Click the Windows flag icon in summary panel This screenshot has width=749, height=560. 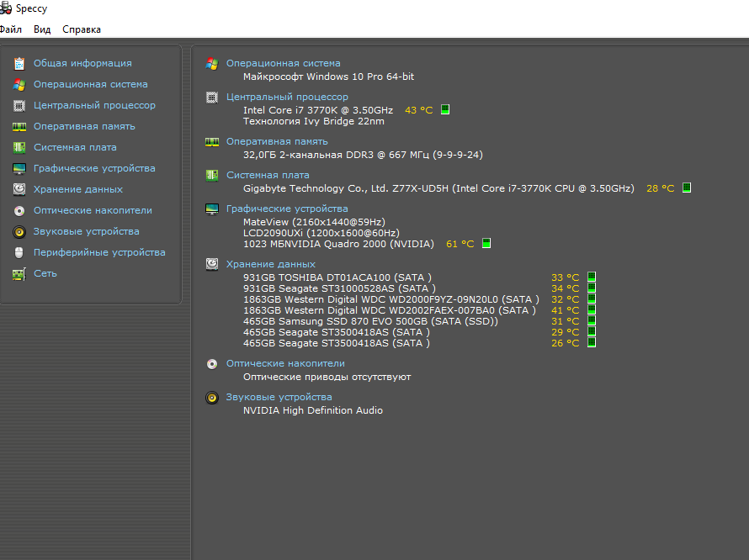212,64
